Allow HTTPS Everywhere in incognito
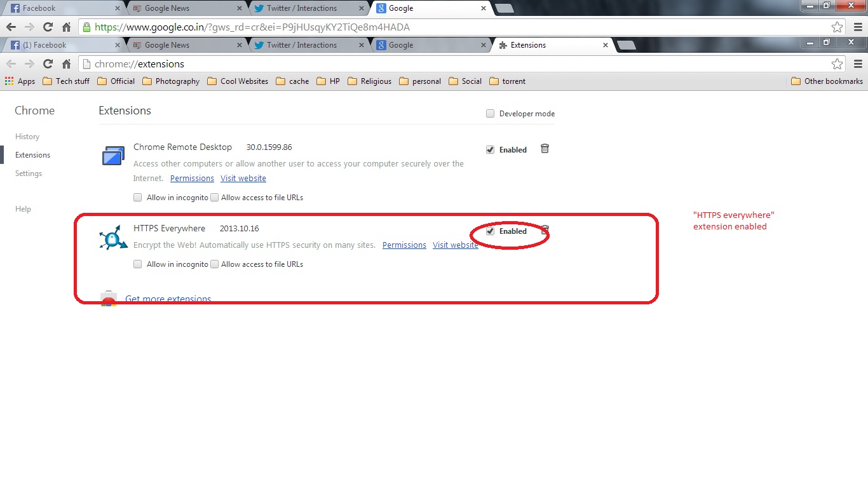 137,264
